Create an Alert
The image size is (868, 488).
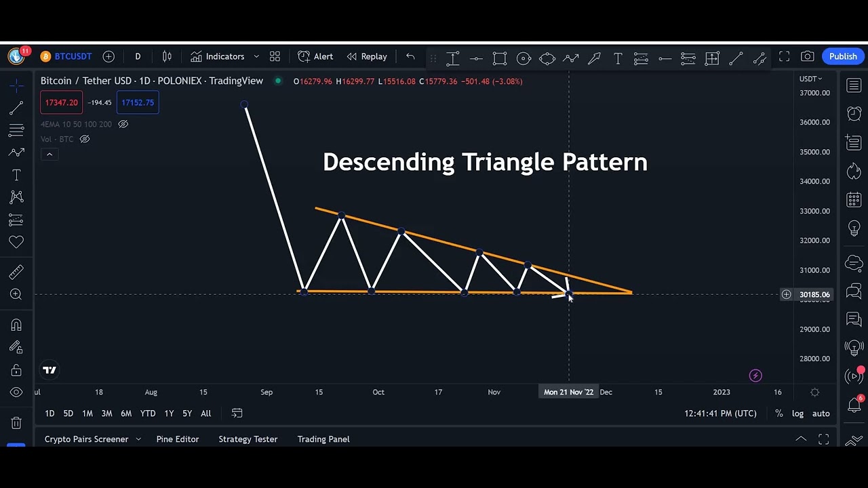[315, 56]
